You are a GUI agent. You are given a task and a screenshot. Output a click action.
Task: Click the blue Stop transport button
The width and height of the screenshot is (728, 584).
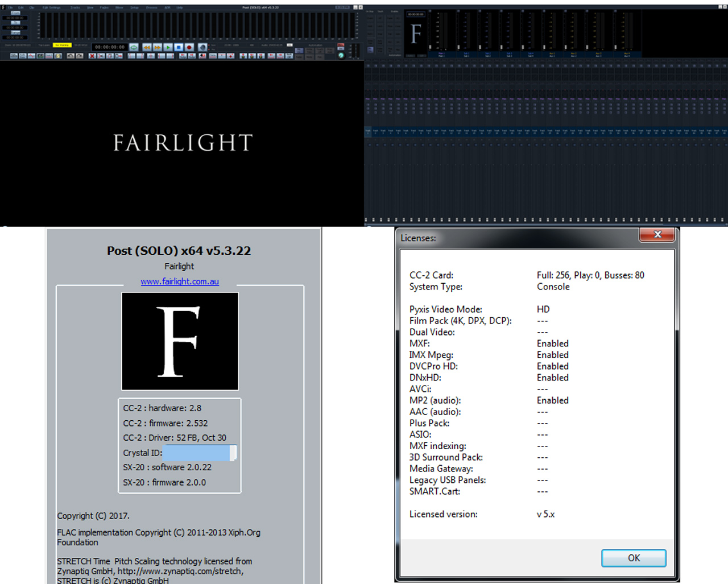click(179, 47)
